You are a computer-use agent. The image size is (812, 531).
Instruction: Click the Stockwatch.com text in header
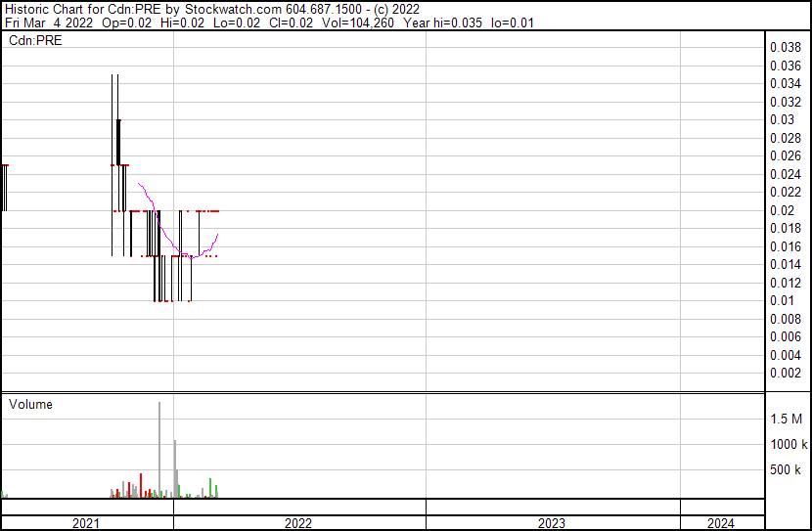pyautogui.click(x=233, y=10)
